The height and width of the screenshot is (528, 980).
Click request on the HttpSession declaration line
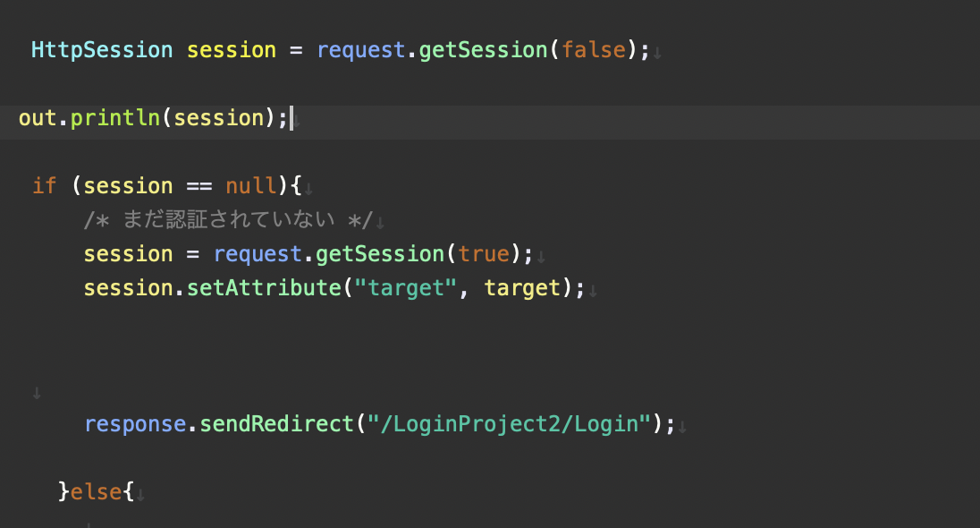point(361,50)
